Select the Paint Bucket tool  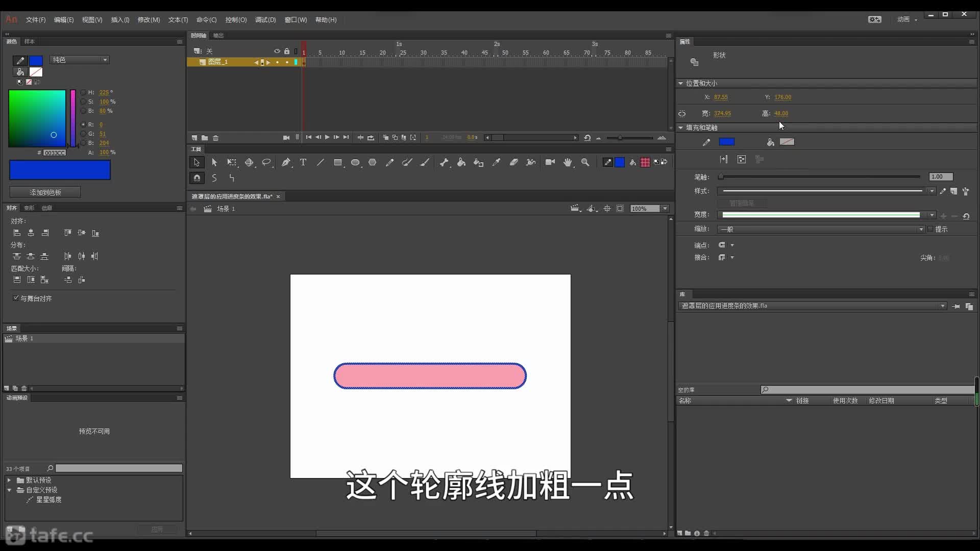[461, 162]
